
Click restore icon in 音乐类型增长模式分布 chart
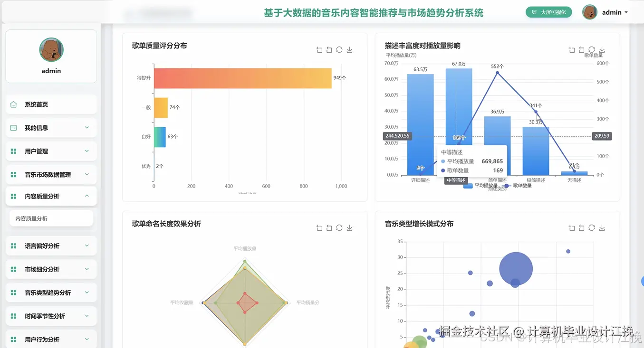coord(592,227)
